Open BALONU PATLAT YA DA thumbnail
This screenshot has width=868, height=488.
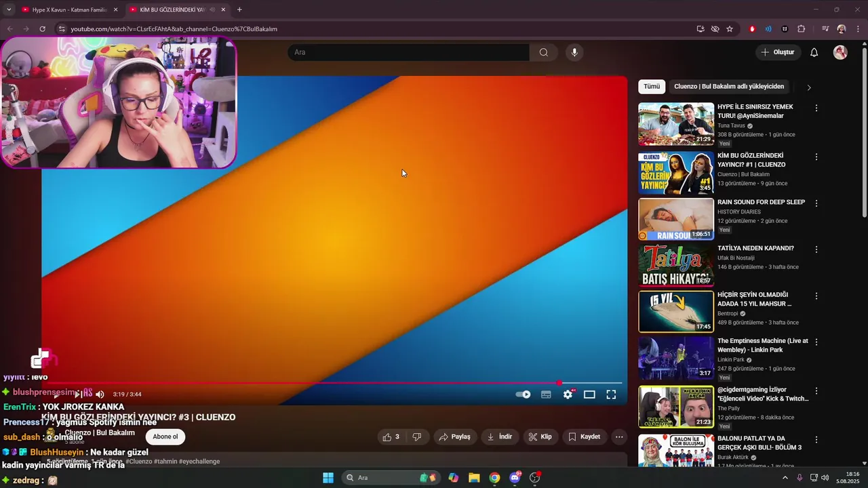(x=676, y=451)
